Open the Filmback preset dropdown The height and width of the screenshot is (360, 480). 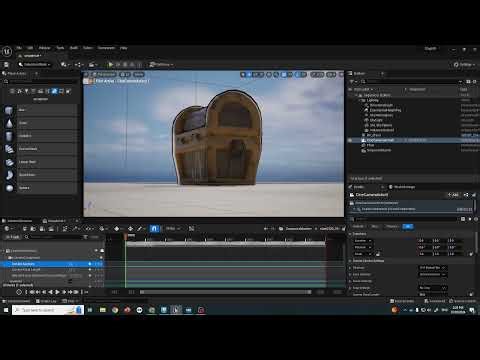(433, 268)
